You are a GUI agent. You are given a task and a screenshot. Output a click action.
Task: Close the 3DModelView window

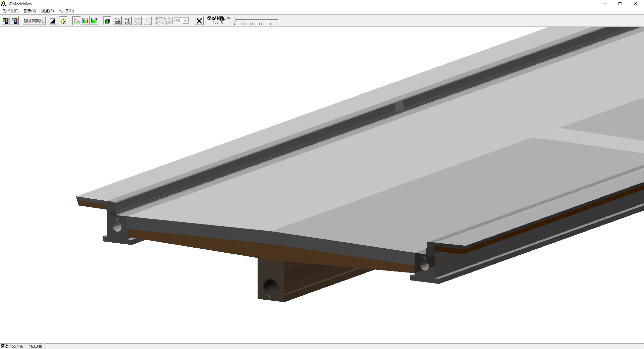click(636, 4)
